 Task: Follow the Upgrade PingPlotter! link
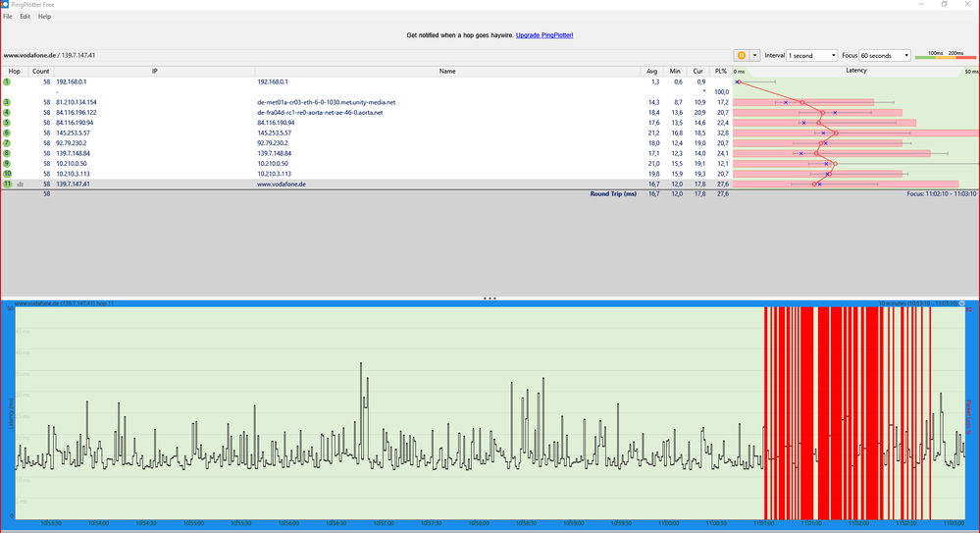point(544,35)
